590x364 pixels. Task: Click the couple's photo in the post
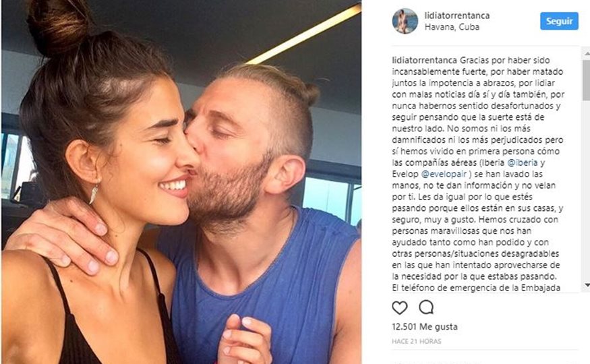point(181,182)
